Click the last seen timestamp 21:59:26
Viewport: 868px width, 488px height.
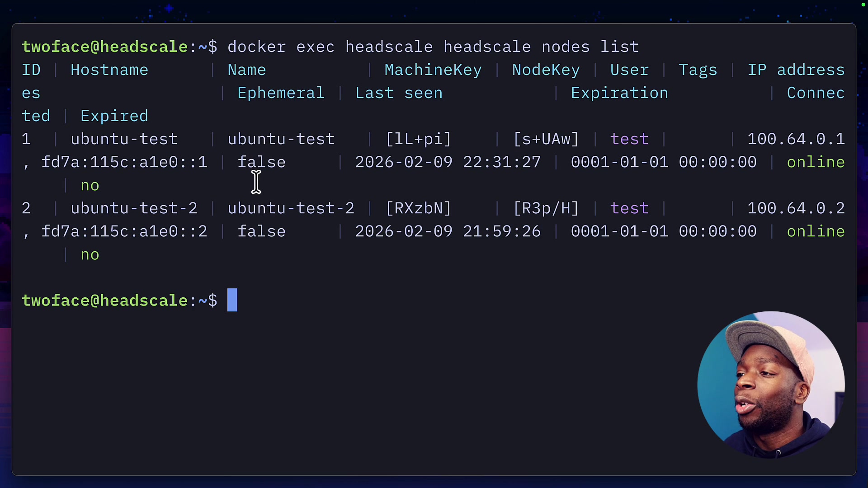pos(502,231)
